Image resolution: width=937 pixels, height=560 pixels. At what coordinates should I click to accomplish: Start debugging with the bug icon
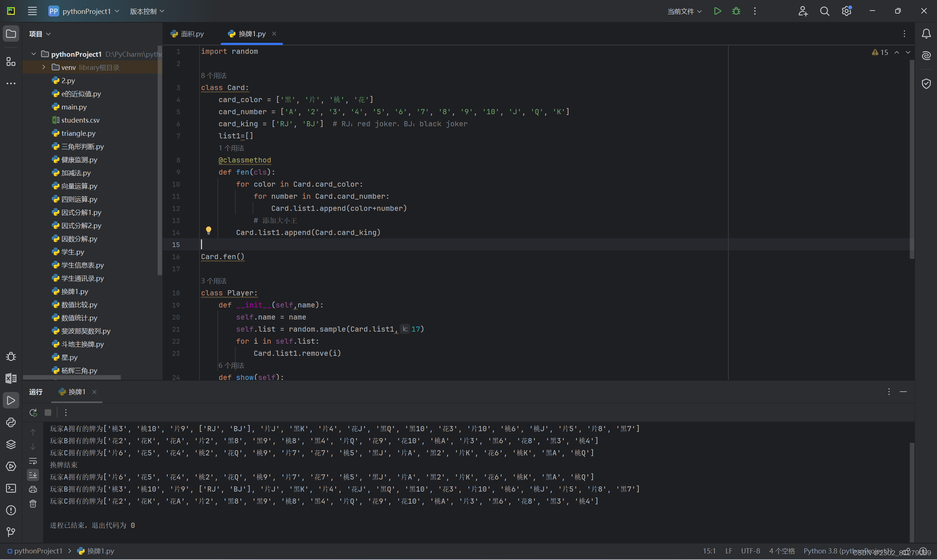point(736,11)
